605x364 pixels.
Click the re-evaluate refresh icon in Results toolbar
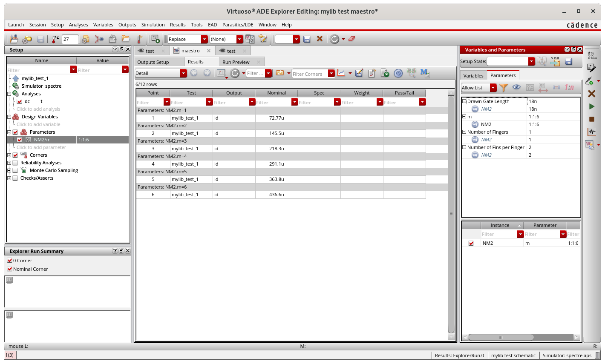click(235, 73)
